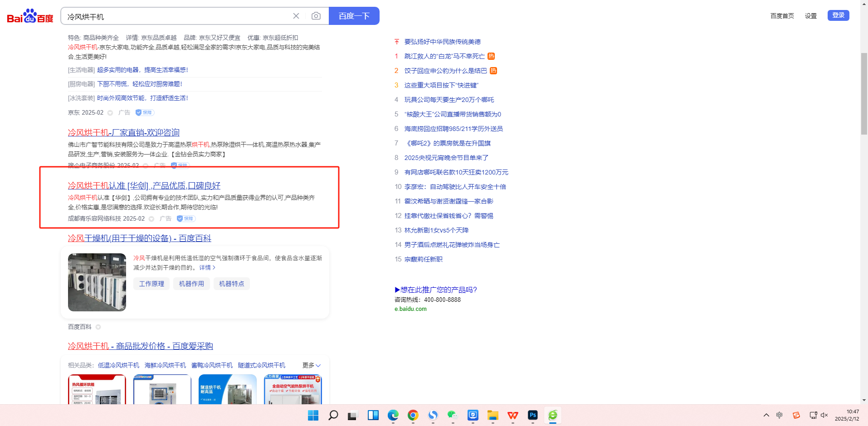Switch to the 360 browser taskbar icon
Image resolution: width=868 pixels, height=426 pixels.
click(553, 415)
